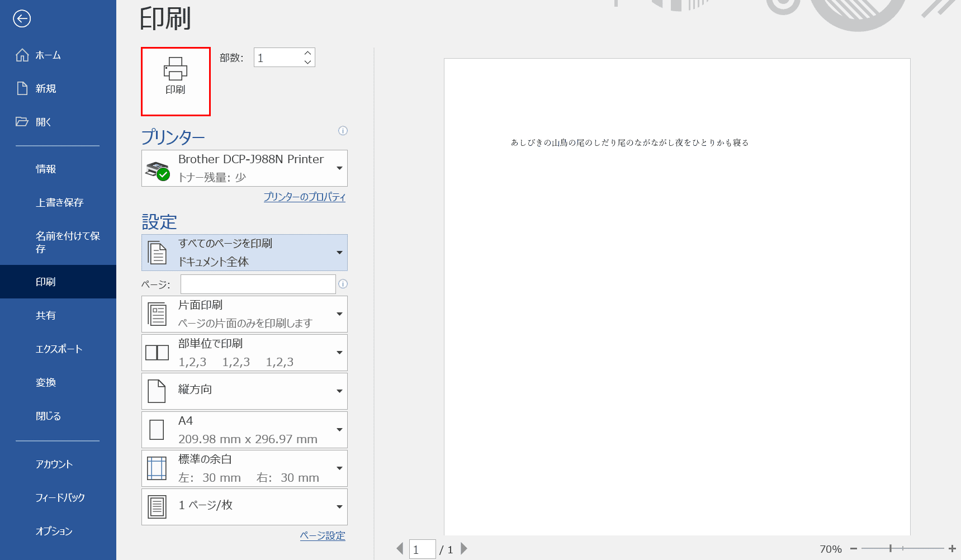Select 情報 in the sidebar
This screenshot has width=961, height=560.
pos(58,169)
